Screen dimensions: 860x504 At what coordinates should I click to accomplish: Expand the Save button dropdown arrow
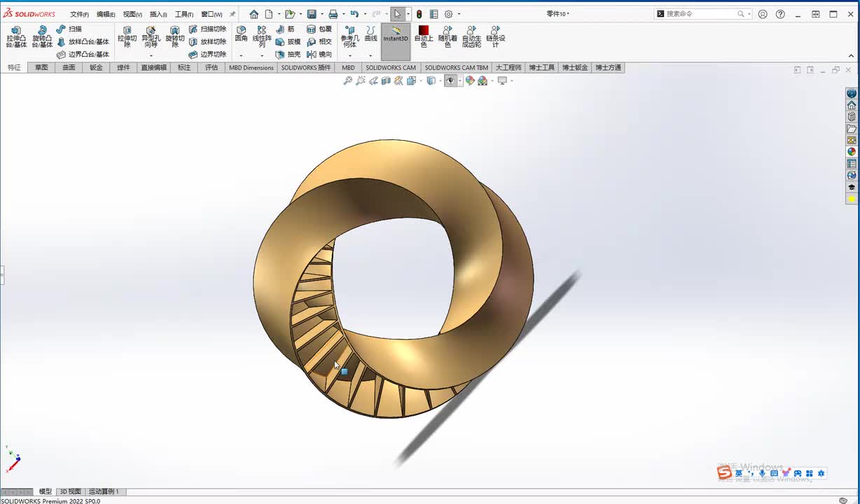tap(321, 14)
